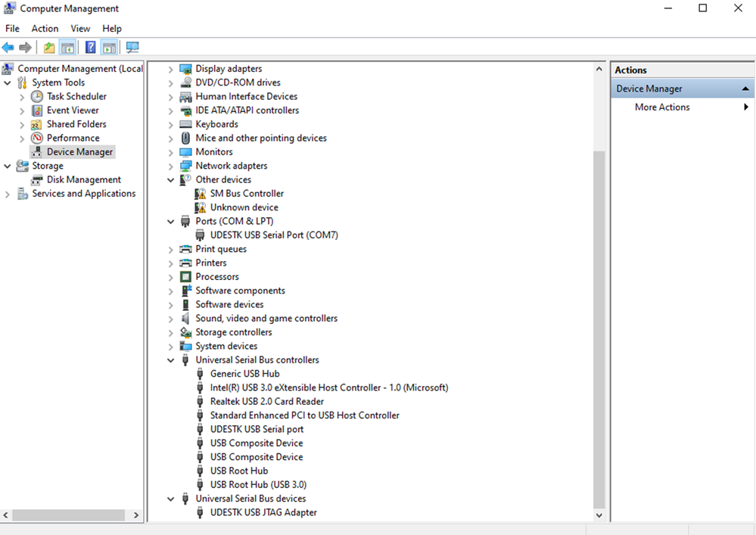This screenshot has width=756, height=535.
Task: Select UDESTK USB JTAG Adapter device
Action: click(264, 512)
